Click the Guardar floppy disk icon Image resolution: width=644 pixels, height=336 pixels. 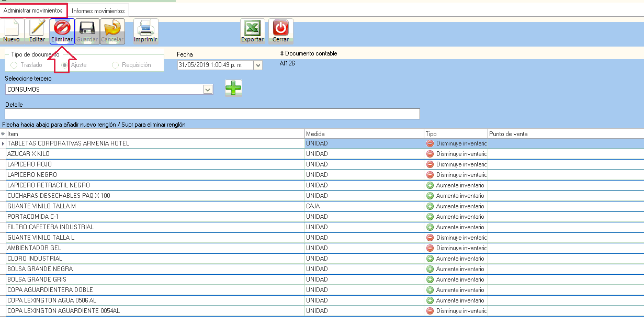pyautogui.click(x=87, y=31)
